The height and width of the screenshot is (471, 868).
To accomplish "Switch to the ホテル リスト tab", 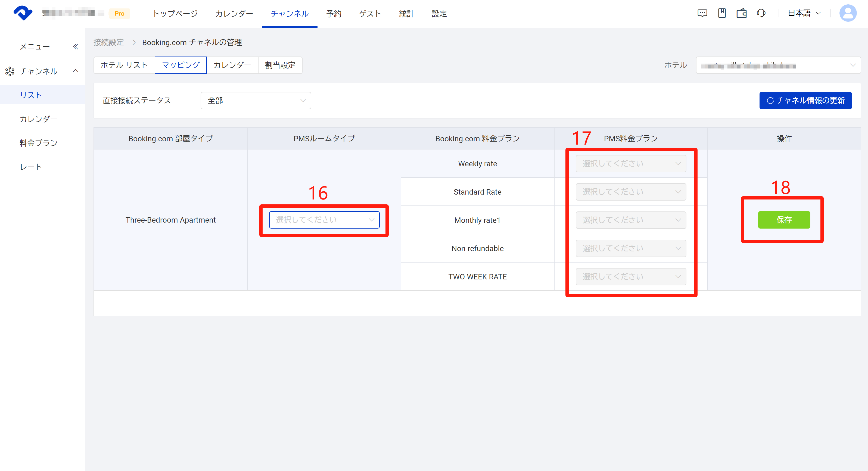I will (124, 65).
